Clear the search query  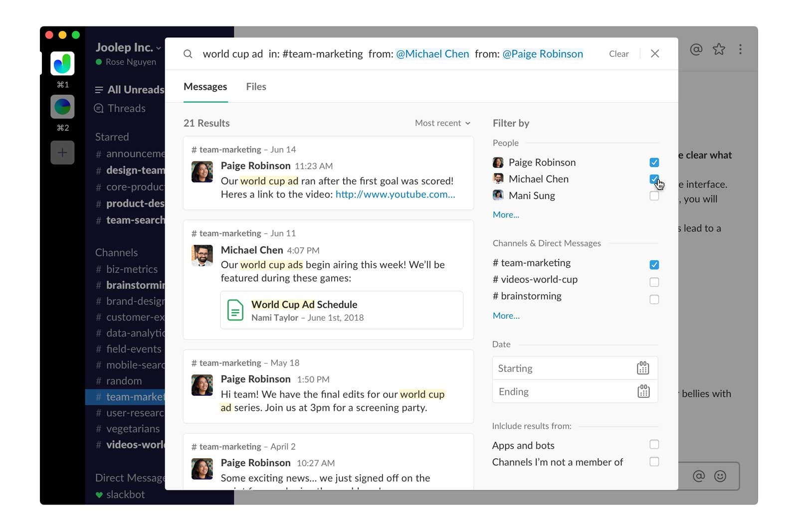pyautogui.click(x=618, y=54)
